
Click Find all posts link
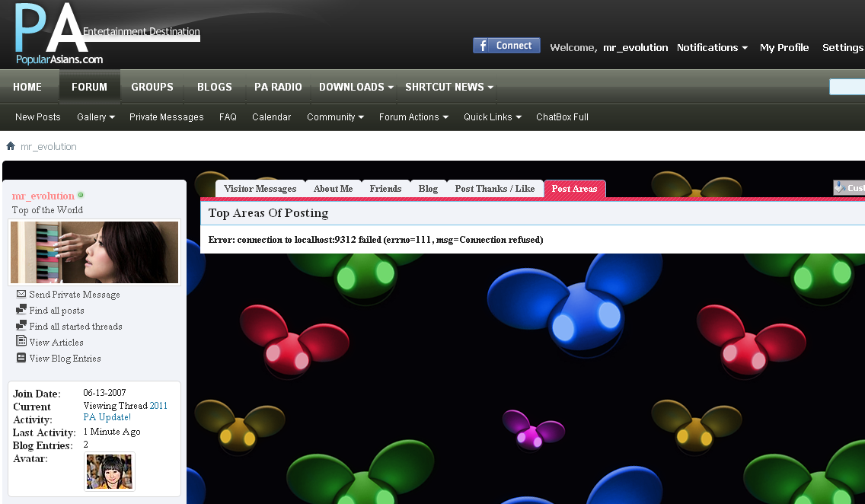pyautogui.click(x=57, y=311)
